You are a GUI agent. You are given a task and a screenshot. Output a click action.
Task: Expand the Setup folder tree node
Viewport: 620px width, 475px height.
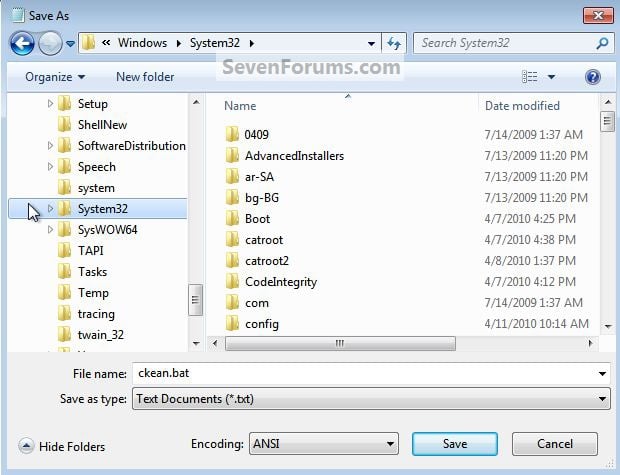(x=50, y=104)
